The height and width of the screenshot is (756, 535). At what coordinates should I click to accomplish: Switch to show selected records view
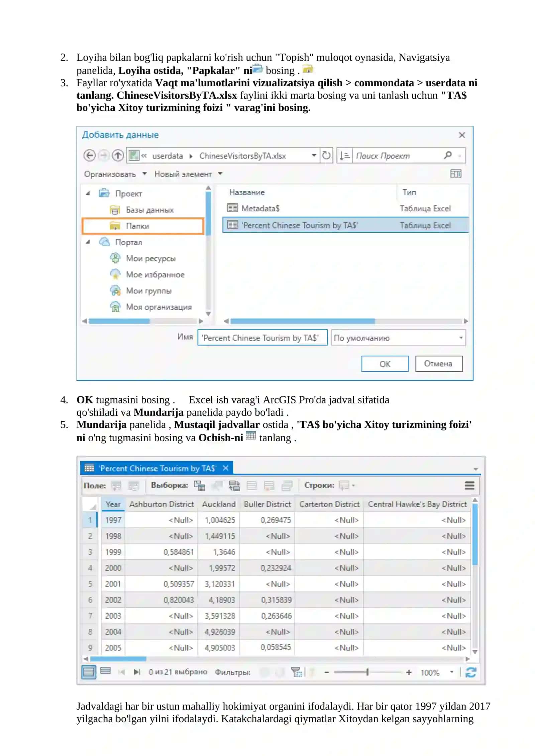[x=105, y=671]
